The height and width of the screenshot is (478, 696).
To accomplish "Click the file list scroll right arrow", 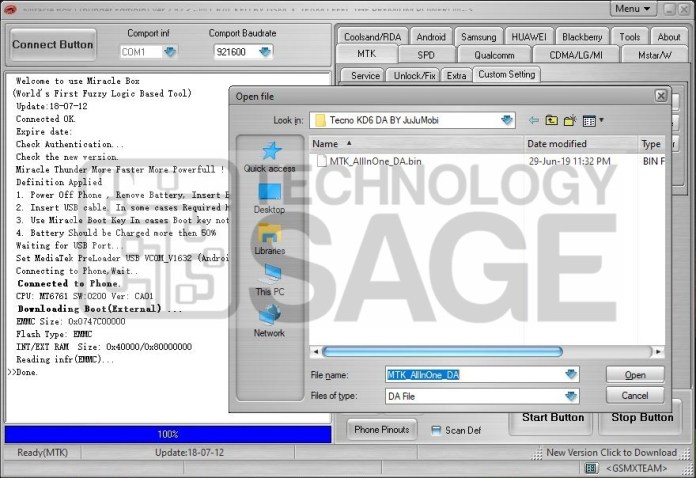I will [658, 352].
